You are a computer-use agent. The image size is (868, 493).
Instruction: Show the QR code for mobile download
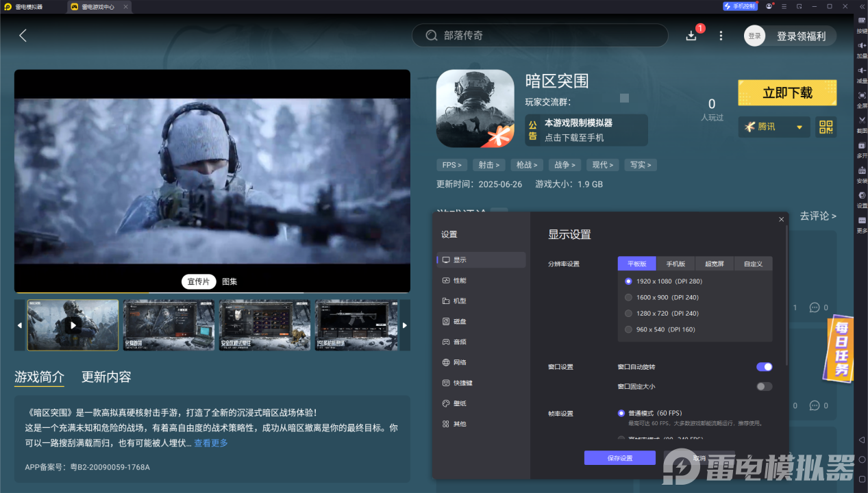coord(826,127)
